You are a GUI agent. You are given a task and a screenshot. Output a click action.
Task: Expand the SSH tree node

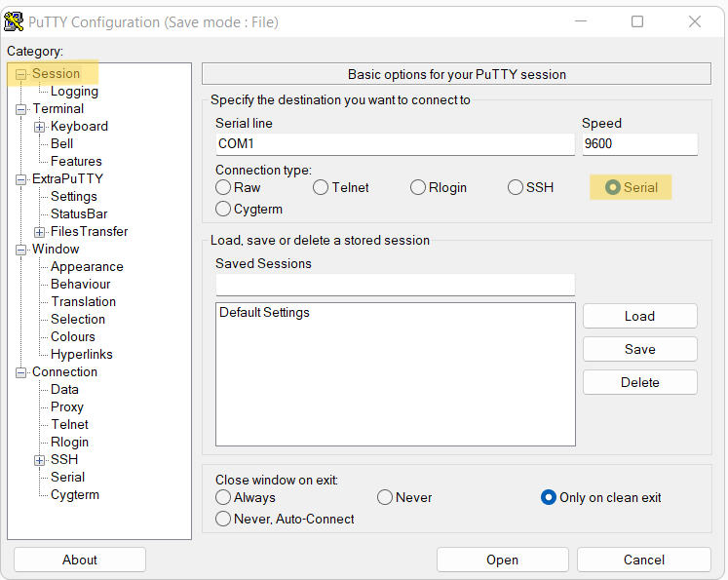(x=39, y=460)
